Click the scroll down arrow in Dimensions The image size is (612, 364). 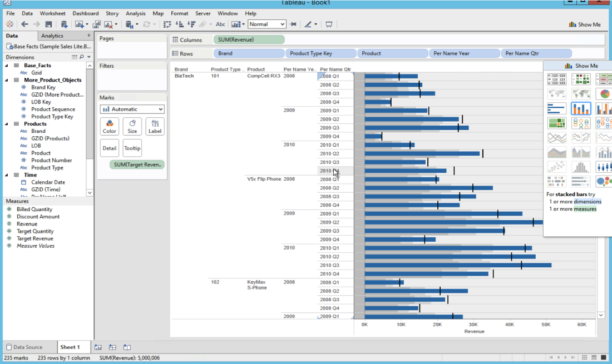(90, 192)
